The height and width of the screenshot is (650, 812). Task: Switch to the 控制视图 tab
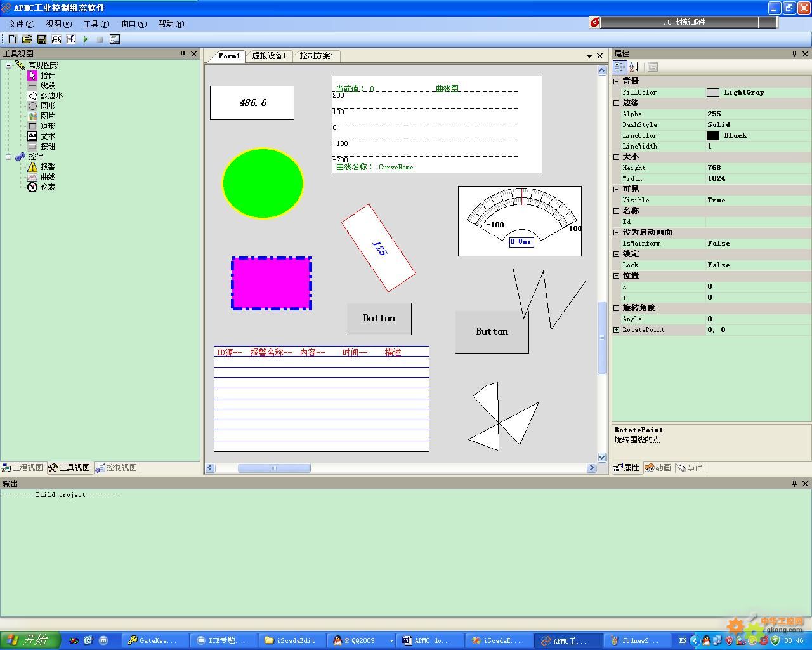(x=117, y=468)
